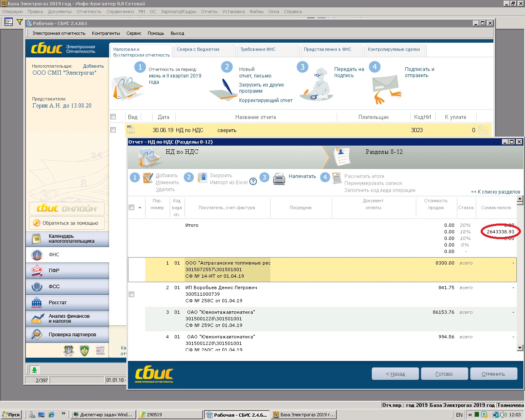Viewport: 525px width, 420px height.
Task: Click Internet Explorer icon in quick launch
Action: point(51,415)
